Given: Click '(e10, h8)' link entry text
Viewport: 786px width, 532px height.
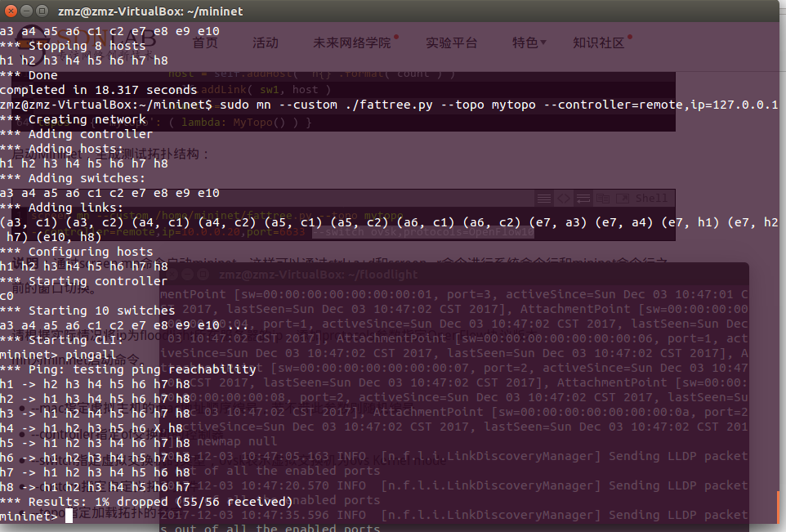Looking at the screenshot, I should pos(69,237).
